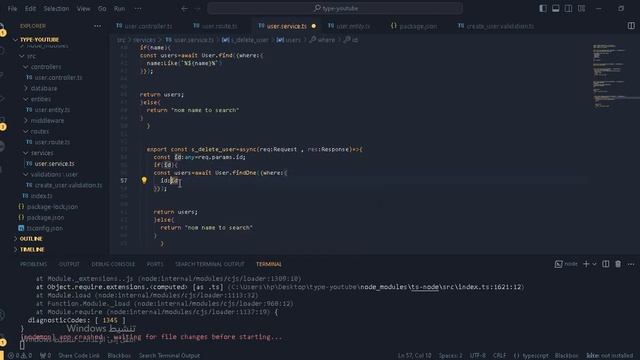This screenshot has height=360, width=640.
Task: Open the File menu
Action: (12, 8)
